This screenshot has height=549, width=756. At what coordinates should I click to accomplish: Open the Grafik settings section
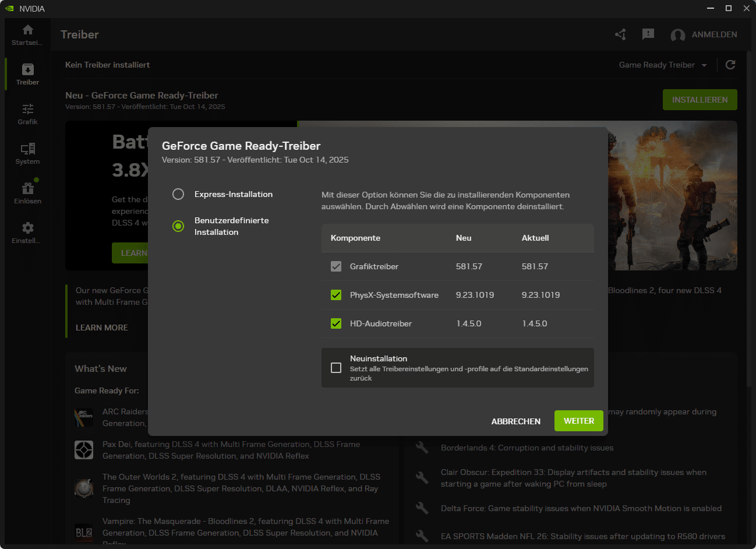[x=27, y=114]
